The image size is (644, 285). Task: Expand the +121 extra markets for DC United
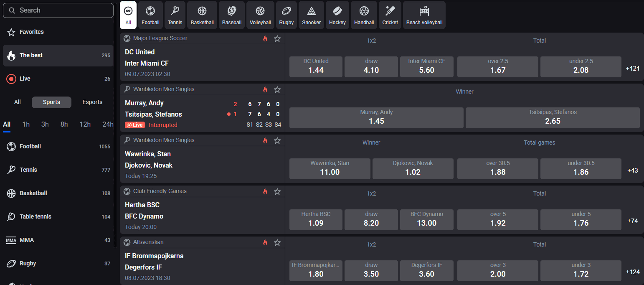coord(633,68)
